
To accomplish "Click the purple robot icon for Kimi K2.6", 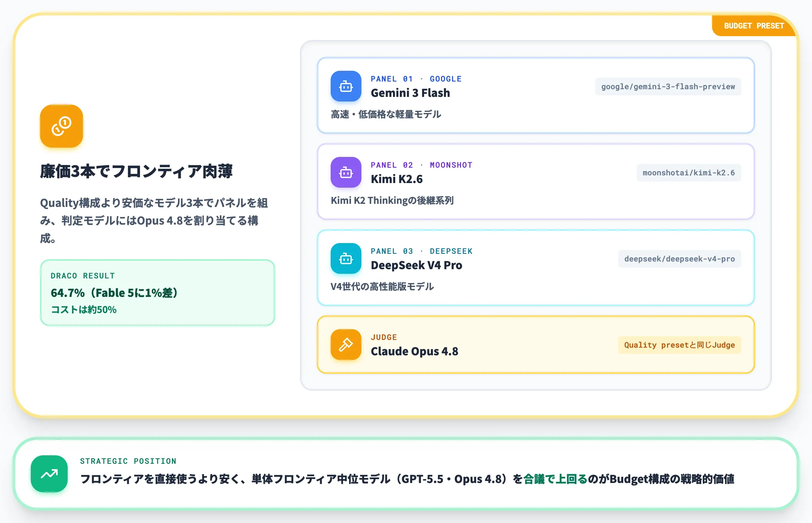I will click(x=346, y=172).
